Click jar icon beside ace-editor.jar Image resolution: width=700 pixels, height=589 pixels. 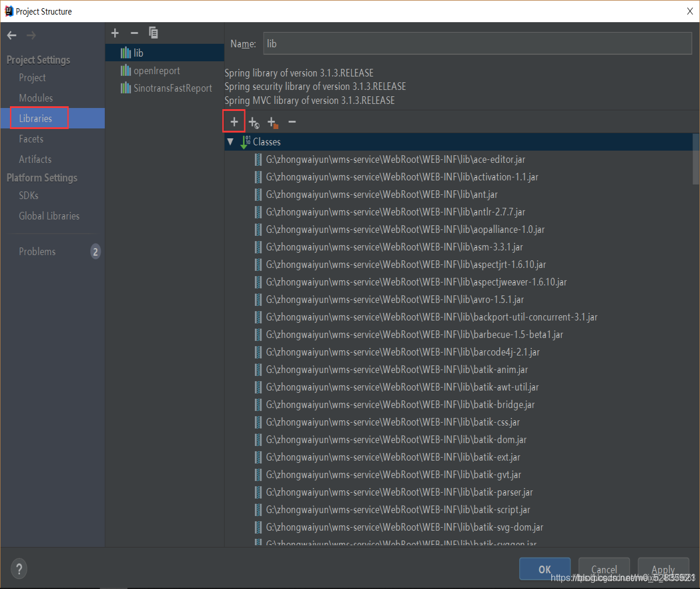click(258, 159)
